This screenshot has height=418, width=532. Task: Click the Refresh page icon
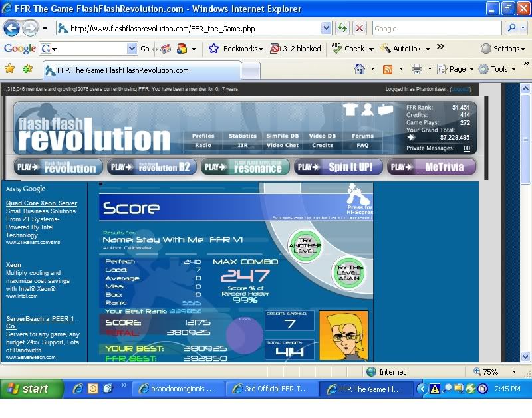click(x=342, y=28)
